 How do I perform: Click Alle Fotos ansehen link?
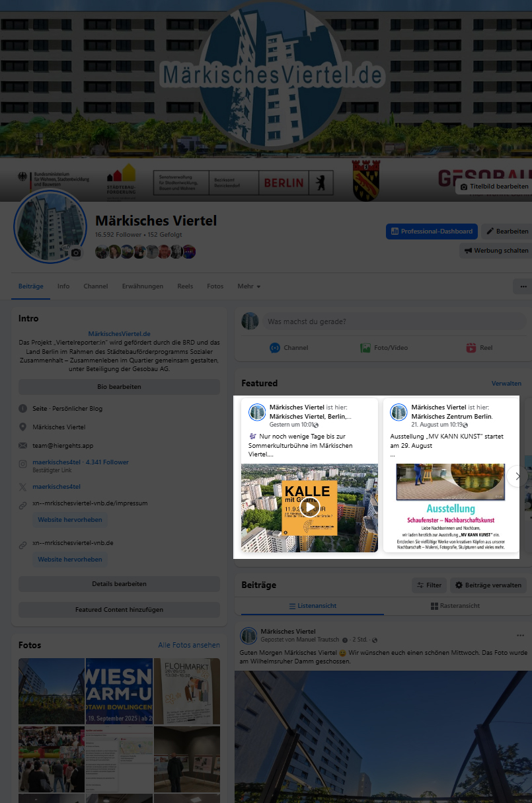tap(189, 645)
